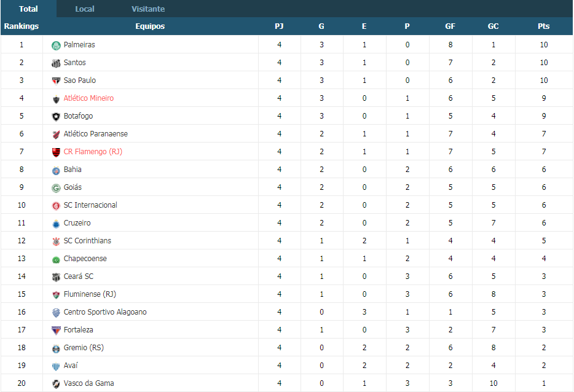The height and width of the screenshot is (392, 574).
Task: Click the Rankings column header
Action: pyautogui.click(x=22, y=26)
